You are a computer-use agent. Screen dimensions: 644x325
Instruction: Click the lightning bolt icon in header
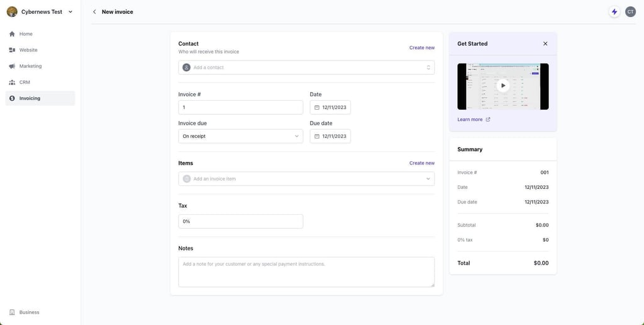coord(614,12)
